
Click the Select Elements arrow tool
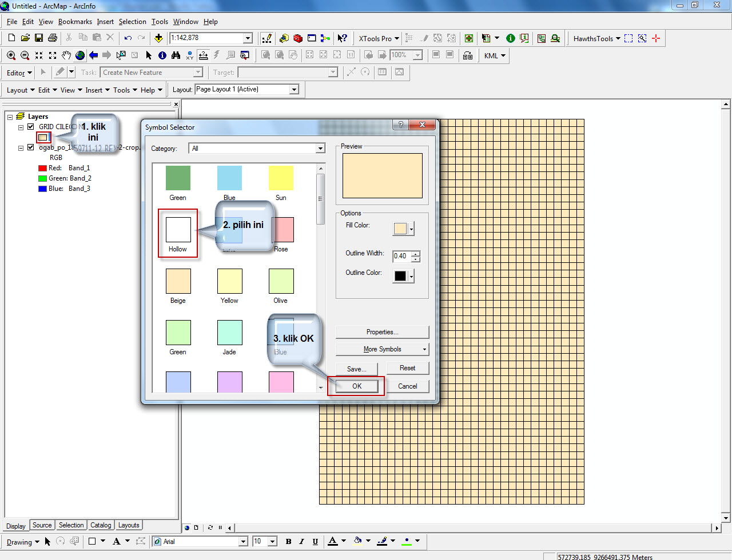coord(149,55)
